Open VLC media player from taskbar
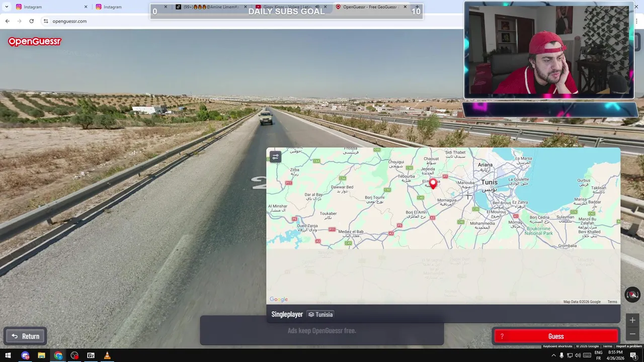The image size is (644, 362). pyautogui.click(x=107, y=355)
